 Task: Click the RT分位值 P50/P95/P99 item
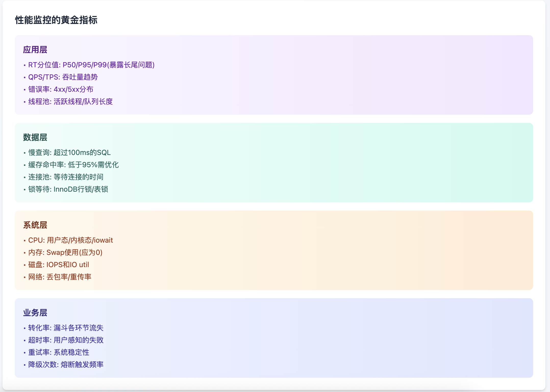[x=91, y=65]
